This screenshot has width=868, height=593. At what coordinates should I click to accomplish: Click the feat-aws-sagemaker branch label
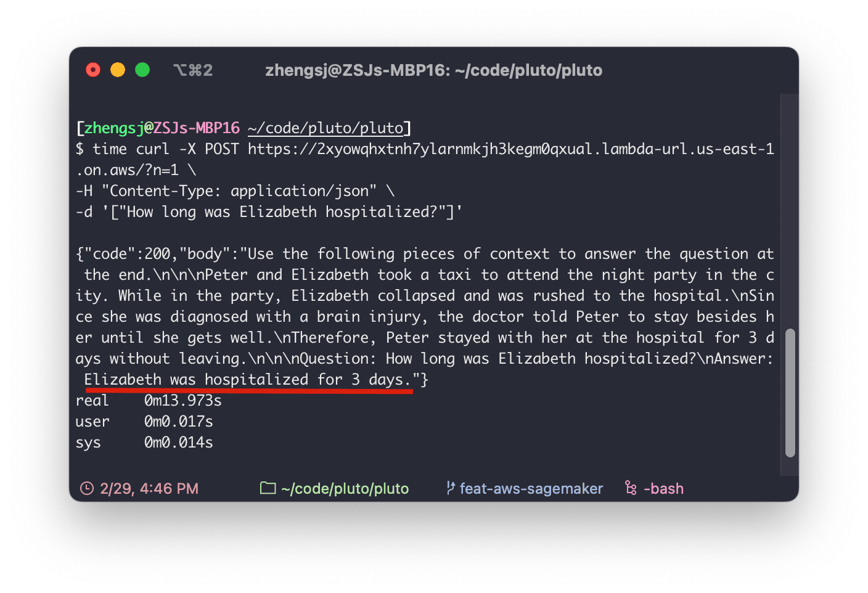click(531, 488)
